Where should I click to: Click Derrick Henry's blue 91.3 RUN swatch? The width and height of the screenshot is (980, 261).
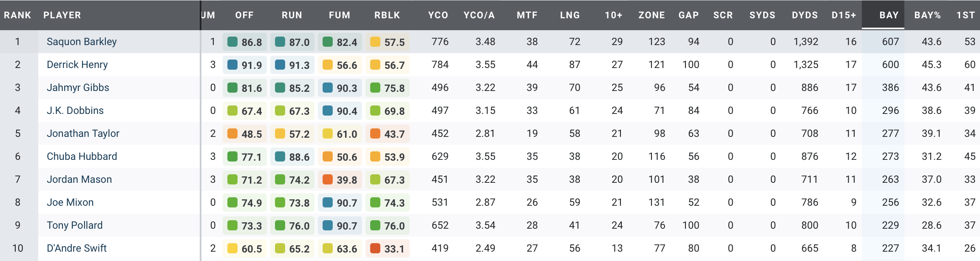point(280,65)
